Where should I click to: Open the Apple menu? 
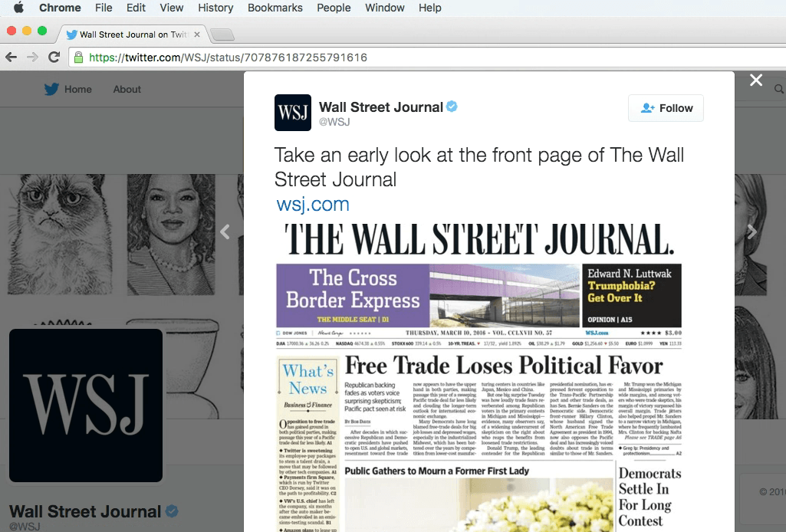(x=18, y=8)
